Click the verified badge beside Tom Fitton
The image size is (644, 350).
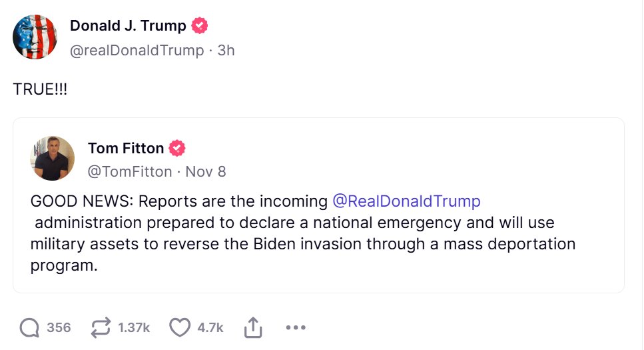176,148
